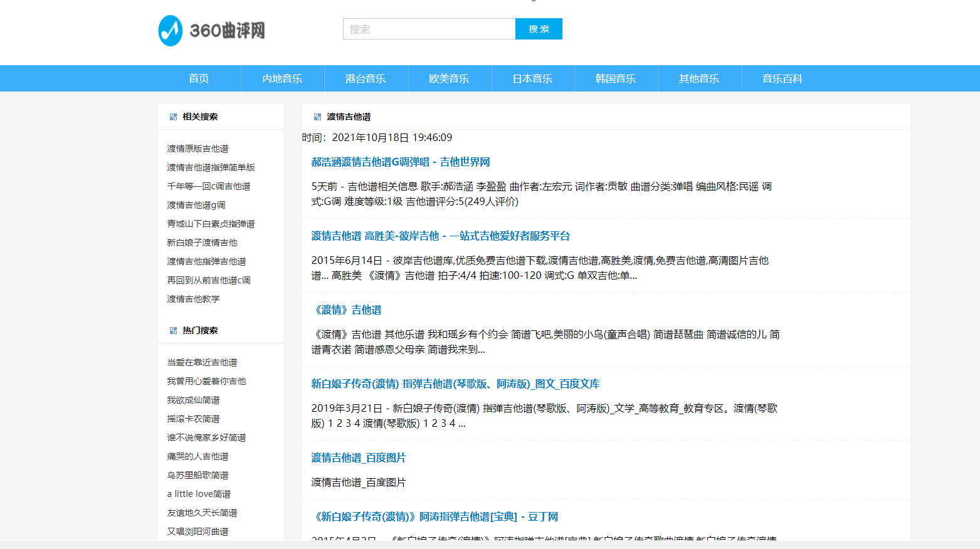This screenshot has height=549, width=980.
Task: Select related search 渡情原版吉他谱
Action: coord(198,149)
